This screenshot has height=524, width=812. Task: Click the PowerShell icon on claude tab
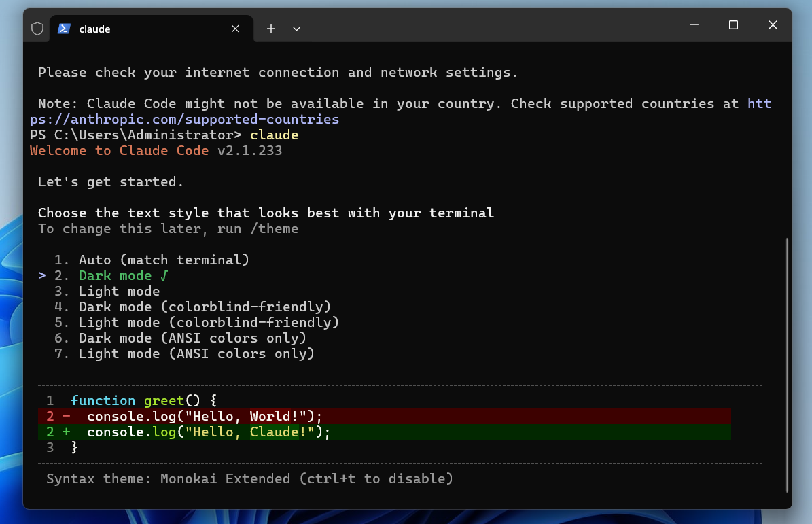[x=65, y=29]
